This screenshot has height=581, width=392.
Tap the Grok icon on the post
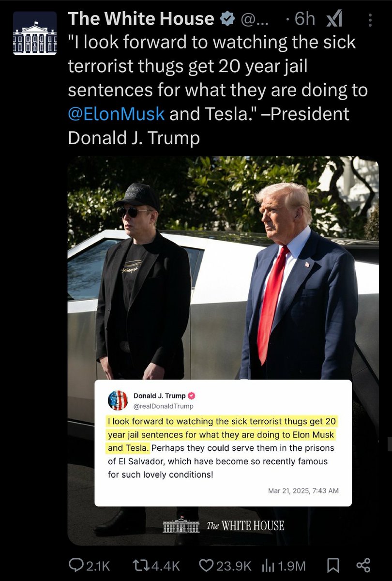tap(334, 19)
